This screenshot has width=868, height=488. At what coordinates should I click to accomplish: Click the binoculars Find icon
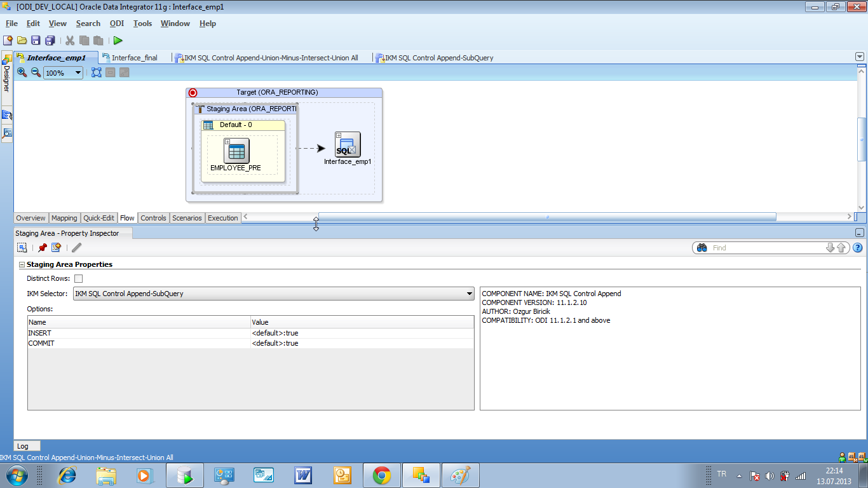tap(702, 248)
